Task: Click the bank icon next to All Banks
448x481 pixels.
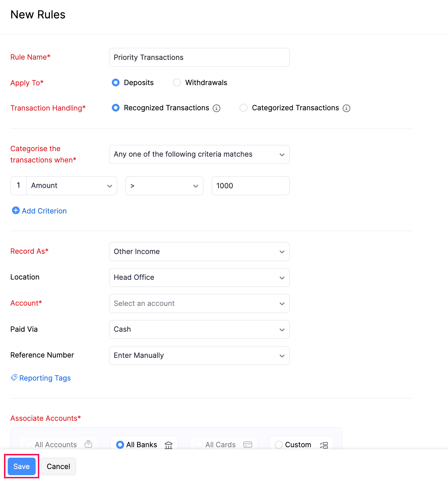Action: point(168,445)
